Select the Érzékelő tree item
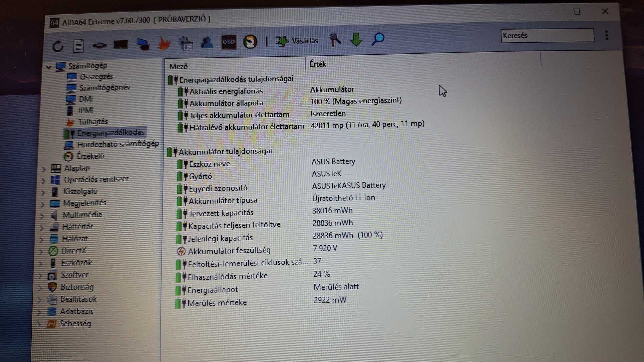This screenshot has width=644, height=362. (x=90, y=156)
